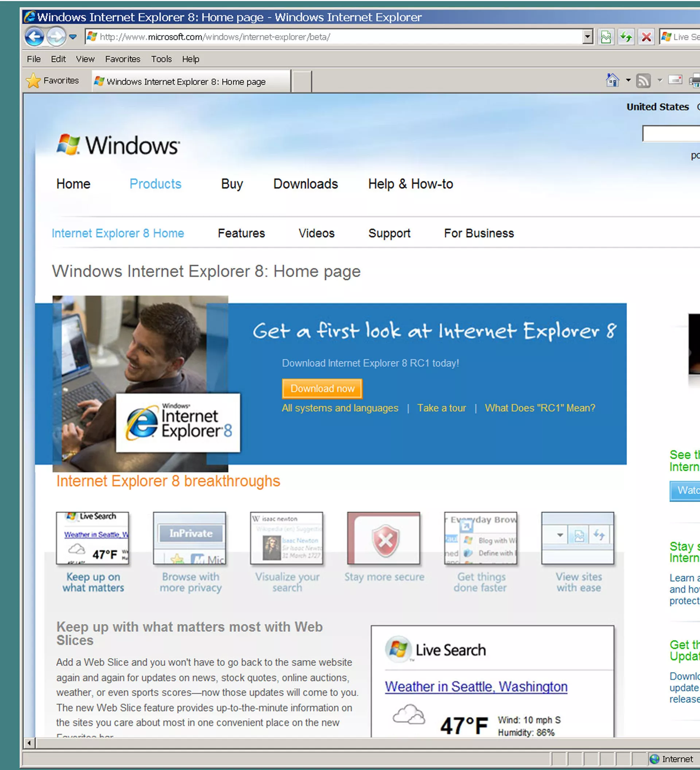Open the Favorites menu in menu bar
The image size is (700, 770).
[122, 59]
